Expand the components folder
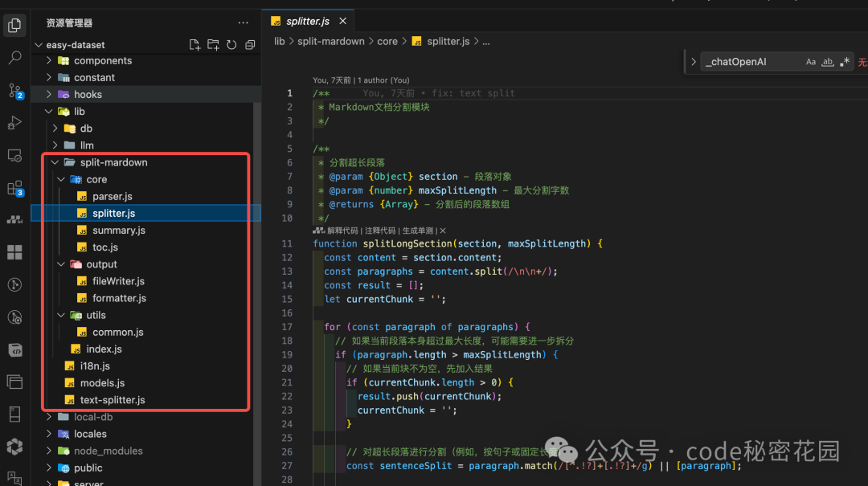Screen dimensions: 868x486 pyautogui.click(x=49, y=60)
